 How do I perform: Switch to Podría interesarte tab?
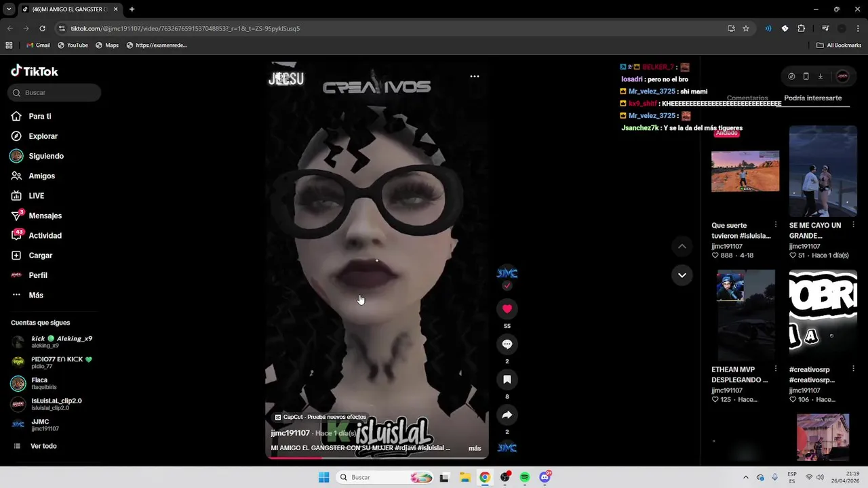click(813, 98)
